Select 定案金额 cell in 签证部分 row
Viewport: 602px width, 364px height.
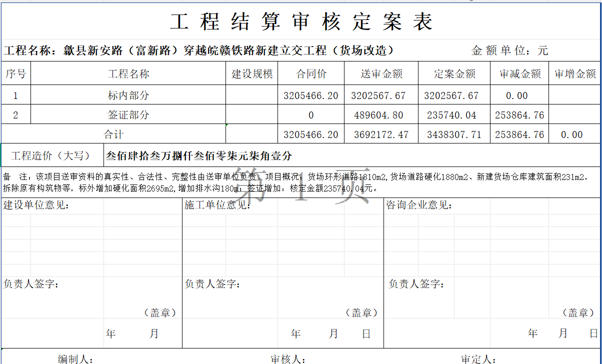tap(454, 114)
